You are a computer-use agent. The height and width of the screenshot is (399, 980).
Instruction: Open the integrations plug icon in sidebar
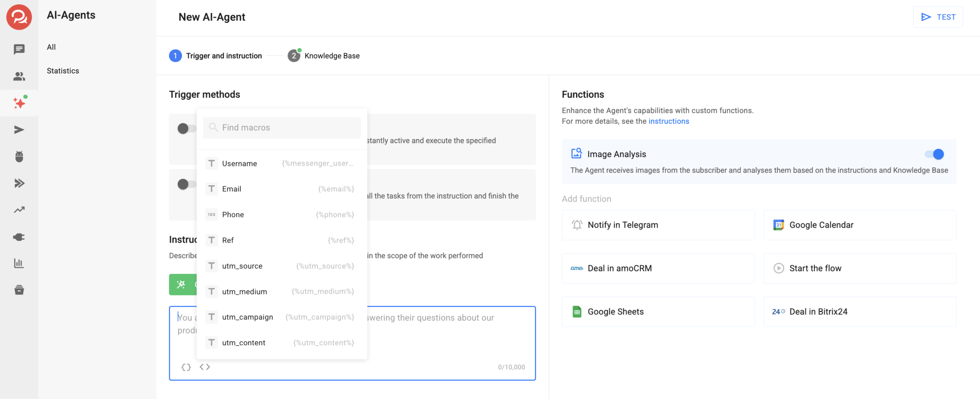point(19,237)
